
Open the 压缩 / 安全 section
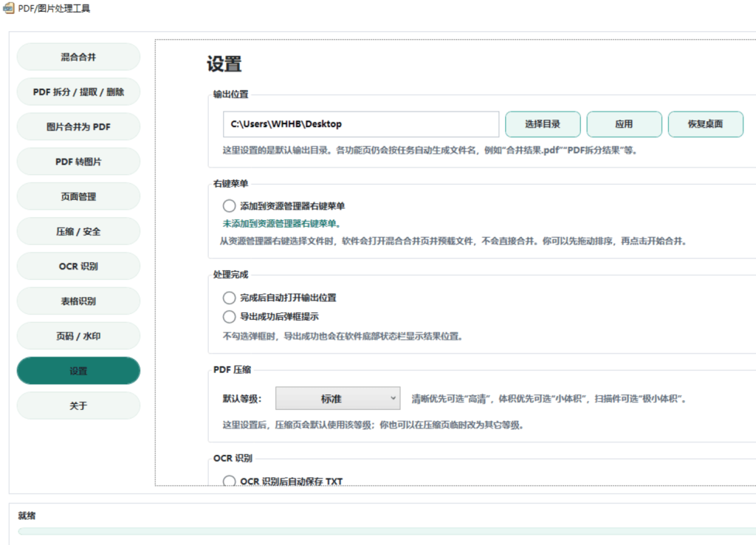coord(78,231)
